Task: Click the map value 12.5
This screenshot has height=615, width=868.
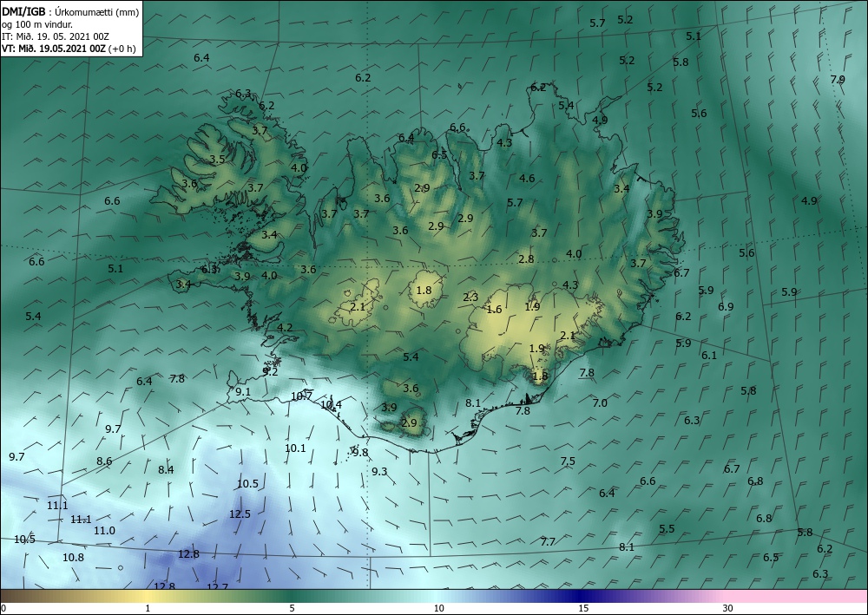Action: (240, 514)
